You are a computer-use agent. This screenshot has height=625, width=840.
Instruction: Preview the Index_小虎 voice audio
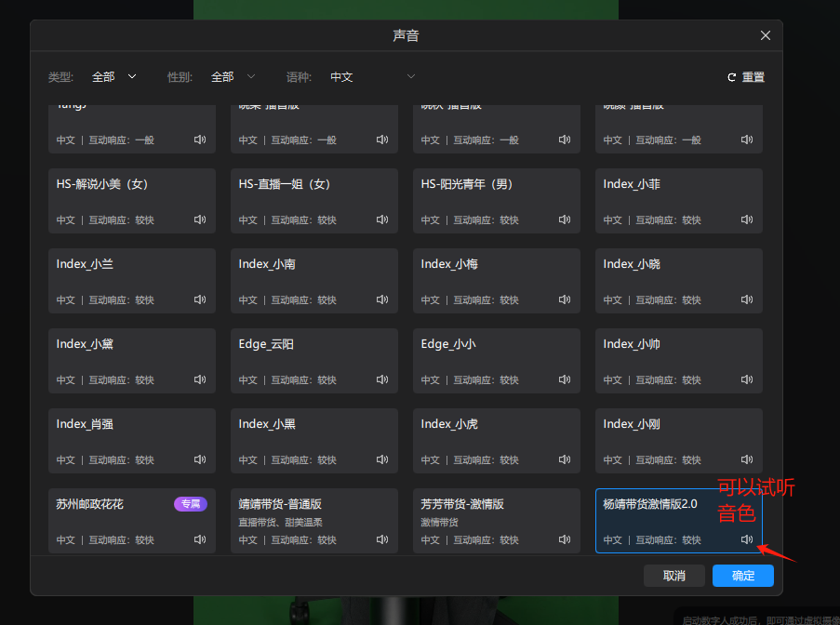point(565,459)
